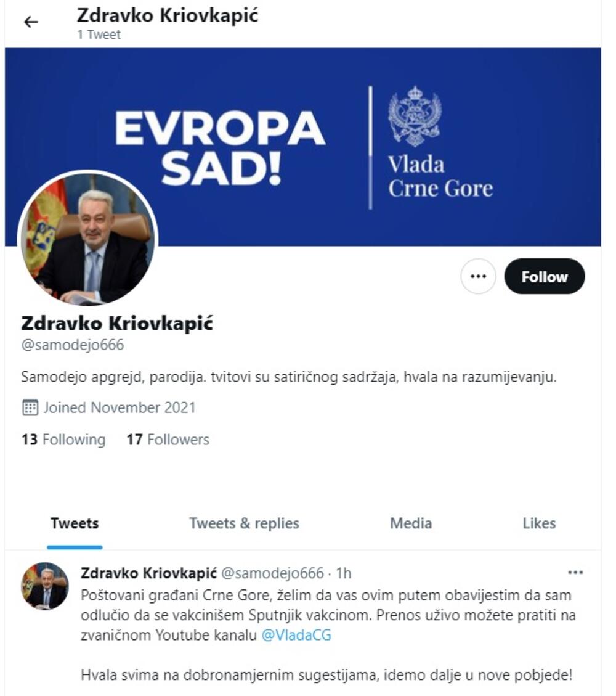This screenshot has height=696, width=616.
Task: Open the tweet starting with Poštovani građani
Action: [x=328, y=635]
